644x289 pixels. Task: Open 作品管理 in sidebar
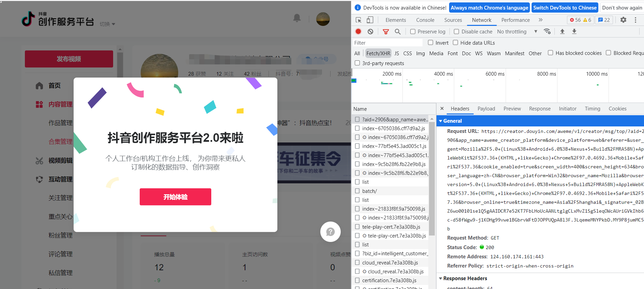pos(61,123)
